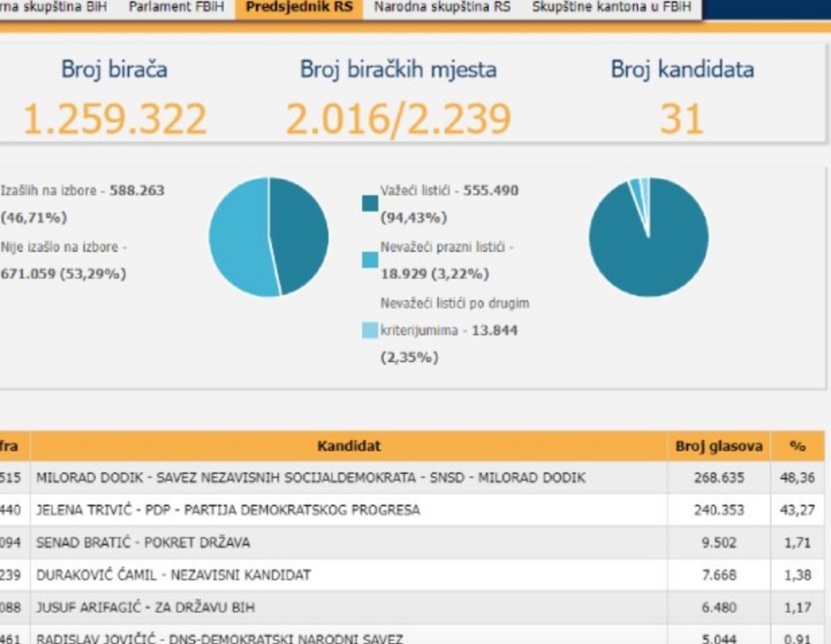
Task: Select the Radislav Jovičić candidate row
Action: coord(219,638)
